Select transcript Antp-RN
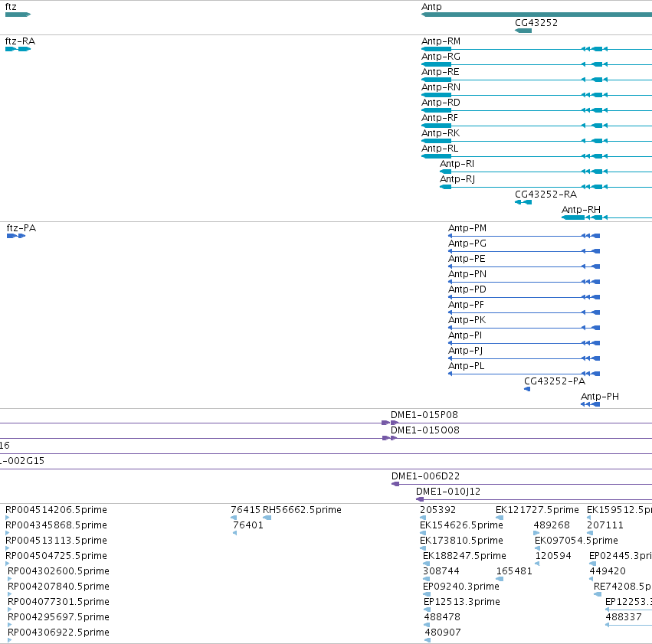Screen dimensions: 652x644 [441, 87]
